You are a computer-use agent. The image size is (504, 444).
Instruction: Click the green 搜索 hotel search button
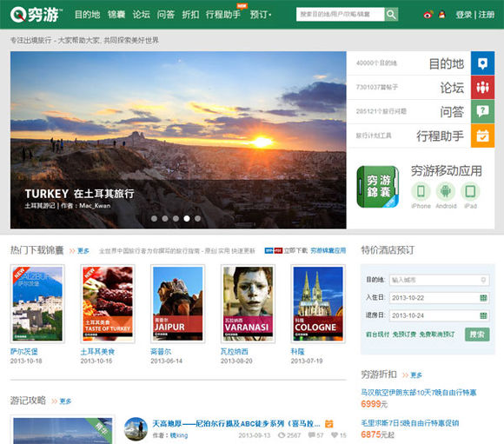point(477,335)
